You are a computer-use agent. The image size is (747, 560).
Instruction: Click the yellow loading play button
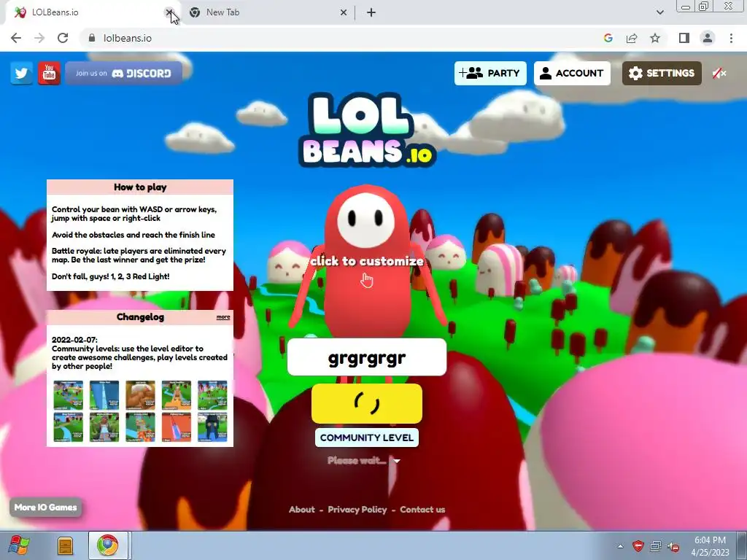(367, 404)
